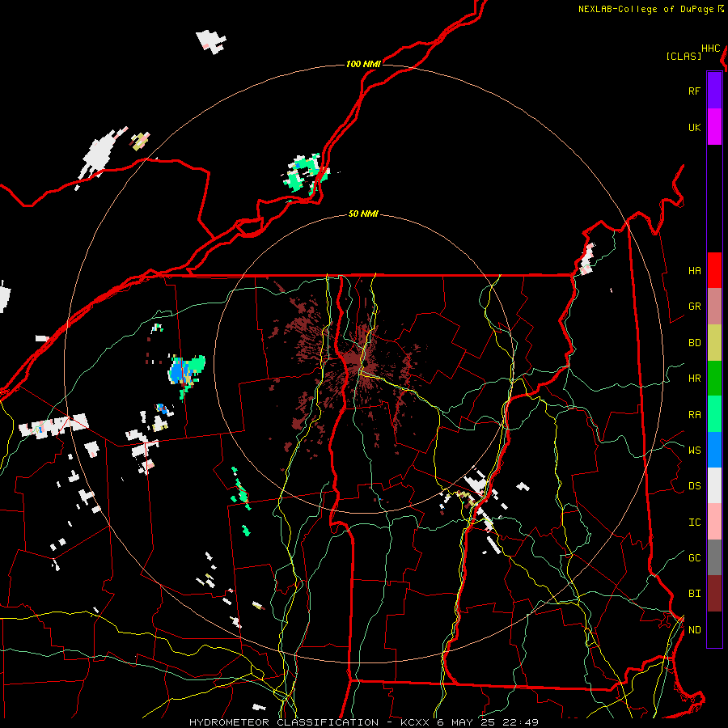This screenshot has width=728, height=728.
Task: Click the ND legend label
Action: pyautogui.click(x=694, y=629)
